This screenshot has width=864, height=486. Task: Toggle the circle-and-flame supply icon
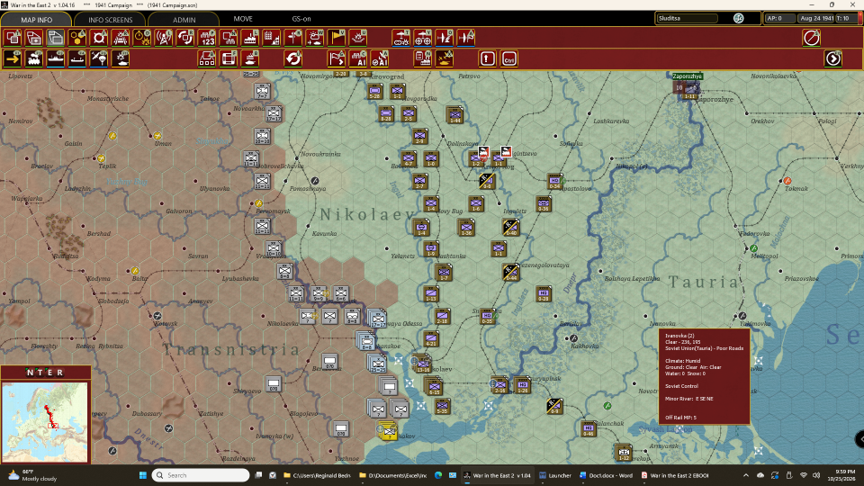pos(142,38)
